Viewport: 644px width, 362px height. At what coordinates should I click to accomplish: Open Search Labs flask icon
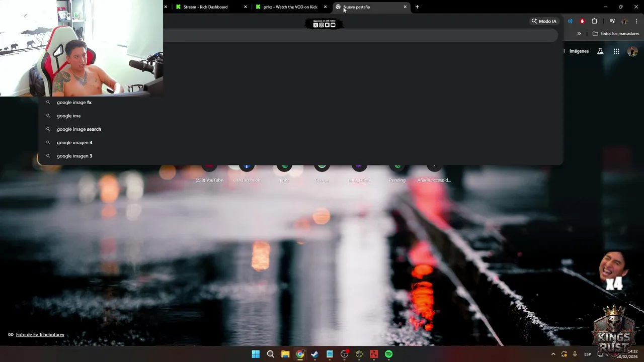[x=600, y=51]
